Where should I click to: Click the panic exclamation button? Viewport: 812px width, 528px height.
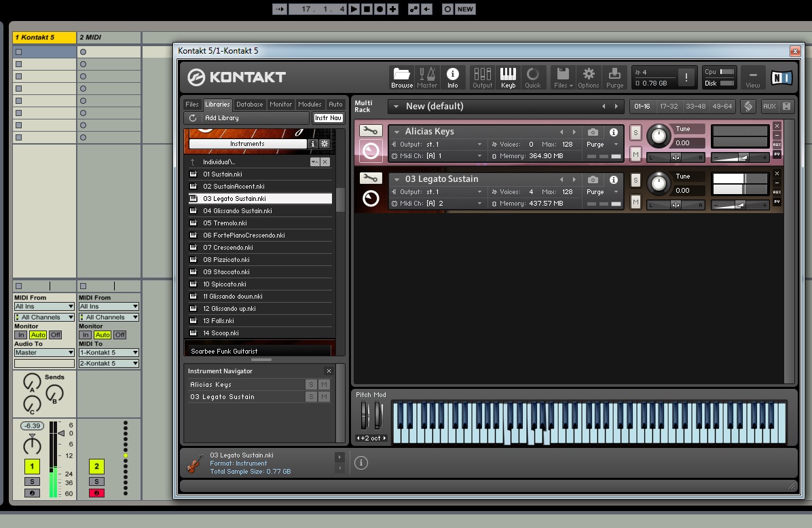click(686, 77)
